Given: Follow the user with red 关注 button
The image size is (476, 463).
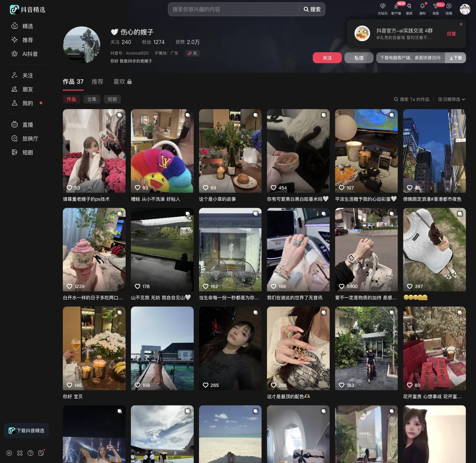Looking at the screenshot, I should [327, 58].
